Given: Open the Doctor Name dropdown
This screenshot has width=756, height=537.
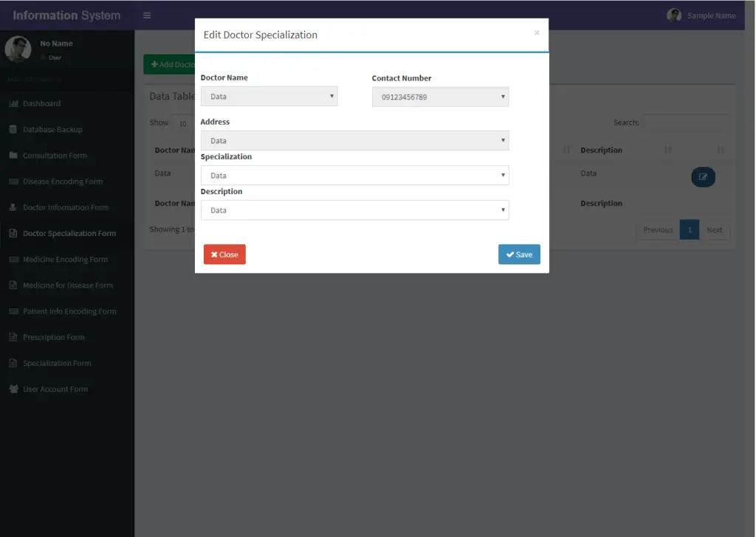Looking at the screenshot, I should [269, 97].
